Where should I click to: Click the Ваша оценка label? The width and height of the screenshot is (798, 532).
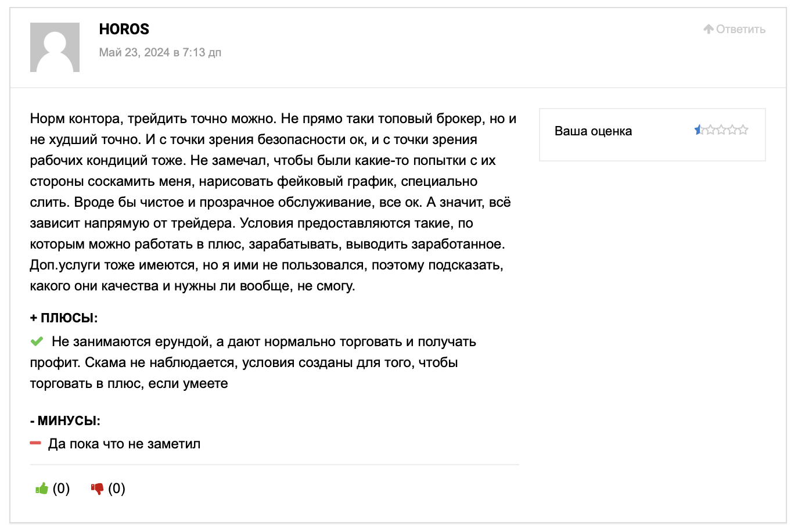point(593,131)
